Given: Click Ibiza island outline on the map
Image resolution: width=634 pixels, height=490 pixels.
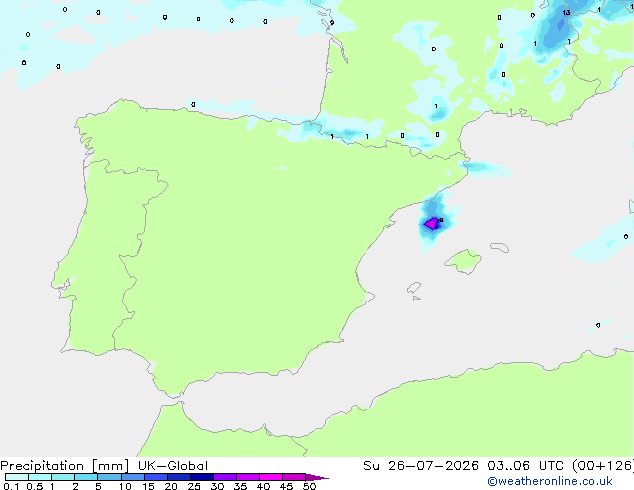Looking at the screenshot, I should (414, 288).
